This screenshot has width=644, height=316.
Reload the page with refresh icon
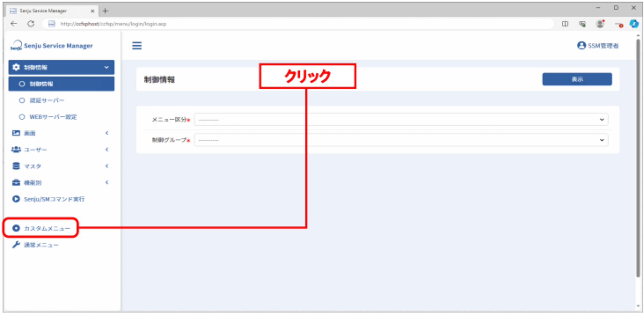tap(31, 24)
